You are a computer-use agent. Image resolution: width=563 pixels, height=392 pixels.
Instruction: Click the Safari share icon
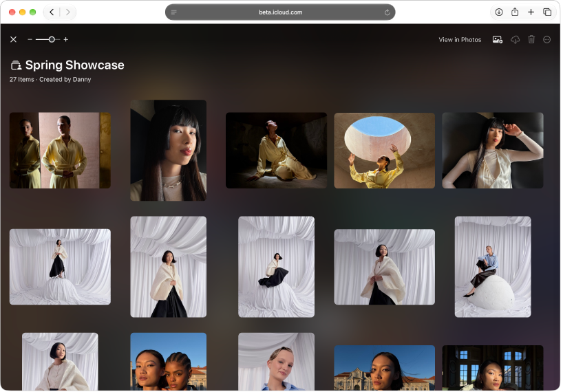point(515,12)
